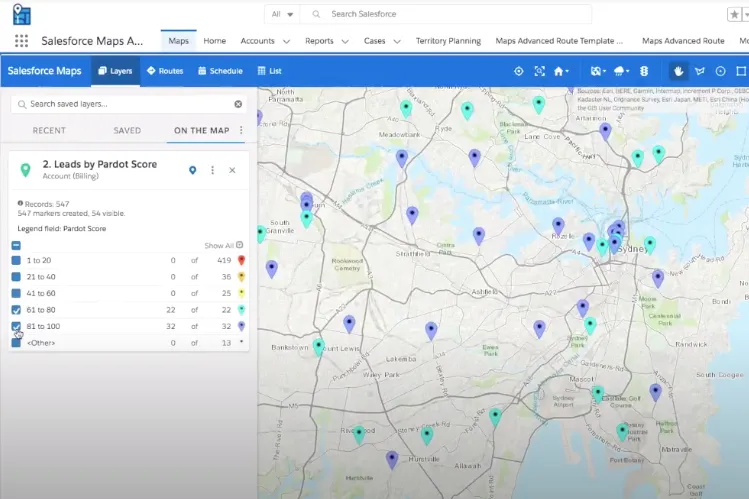Click the green marker icon of layer
Image resolution: width=749 pixels, height=499 pixels.
point(25,170)
